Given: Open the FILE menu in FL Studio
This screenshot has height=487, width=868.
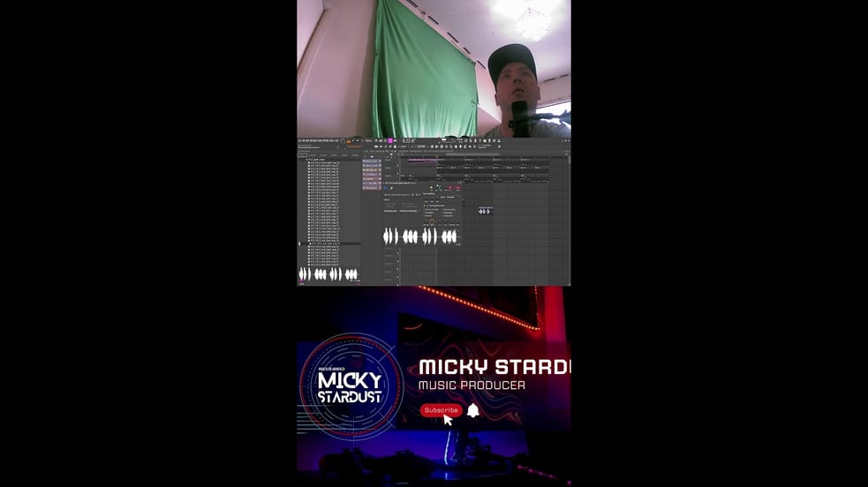Looking at the screenshot, I should (x=299, y=141).
